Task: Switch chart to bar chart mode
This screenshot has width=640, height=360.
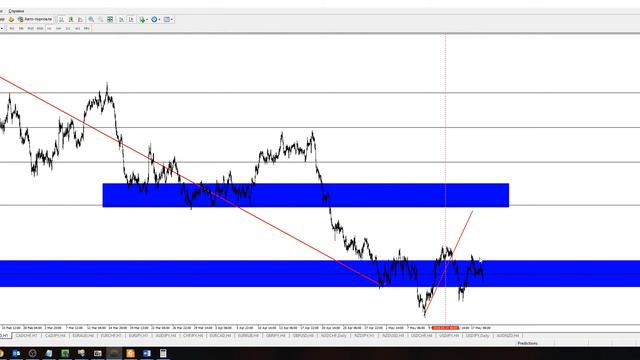Action: (61, 19)
